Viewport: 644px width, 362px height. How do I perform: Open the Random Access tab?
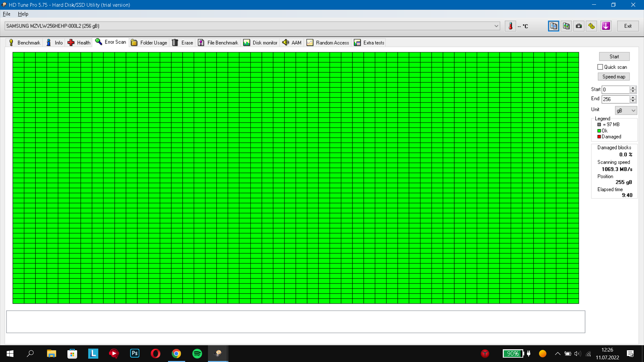[328, 43]
